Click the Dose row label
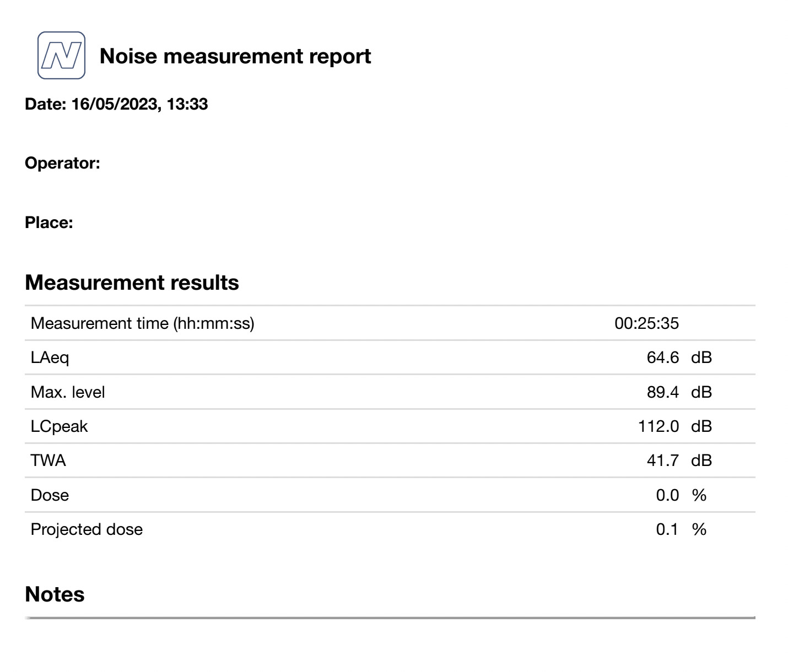 pyautogui.click(x=50, y=495)
